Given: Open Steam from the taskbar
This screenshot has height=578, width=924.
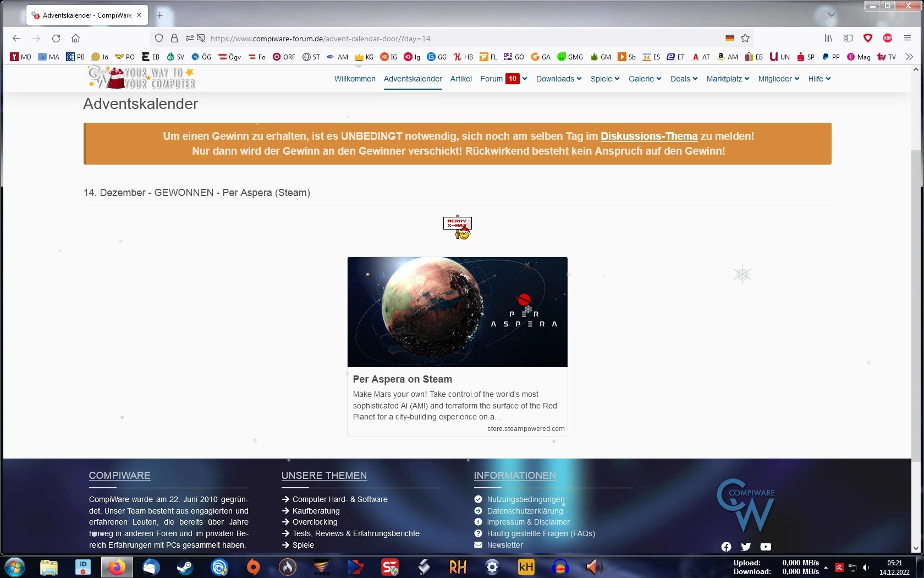Looking at the screenshot, I should click(185, 567).
